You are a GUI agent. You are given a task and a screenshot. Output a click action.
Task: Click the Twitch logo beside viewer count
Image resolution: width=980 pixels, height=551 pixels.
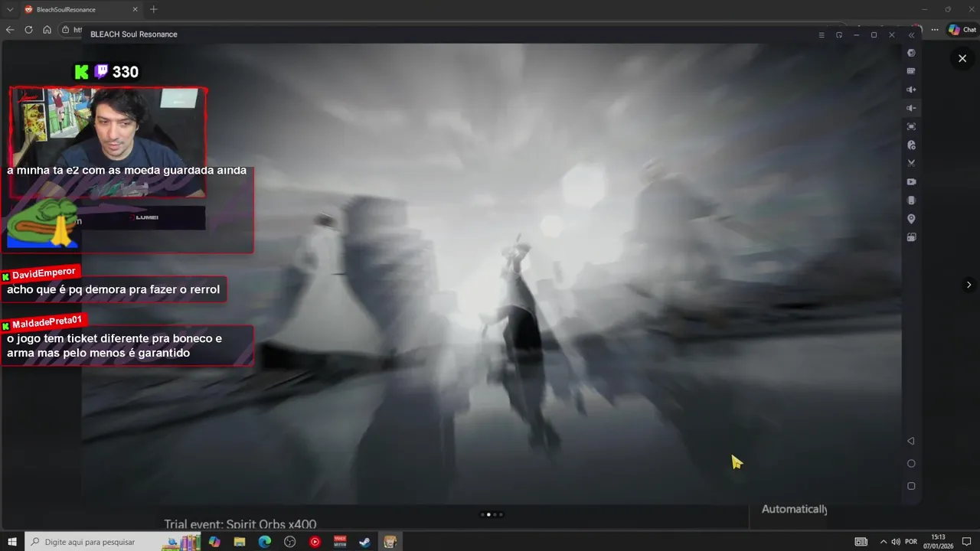pos(101,72)
